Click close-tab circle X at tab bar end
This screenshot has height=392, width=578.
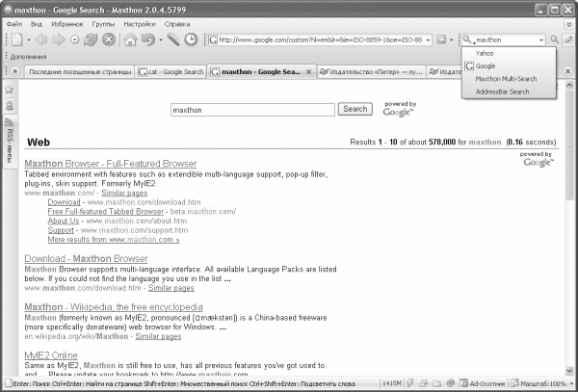pos(568,71)
